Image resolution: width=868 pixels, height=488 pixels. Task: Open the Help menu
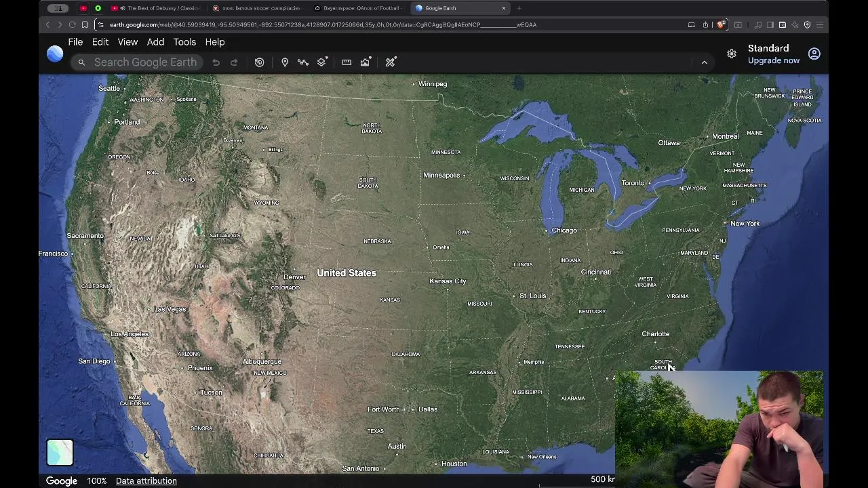pyautogui.click(x=215, y=42)
